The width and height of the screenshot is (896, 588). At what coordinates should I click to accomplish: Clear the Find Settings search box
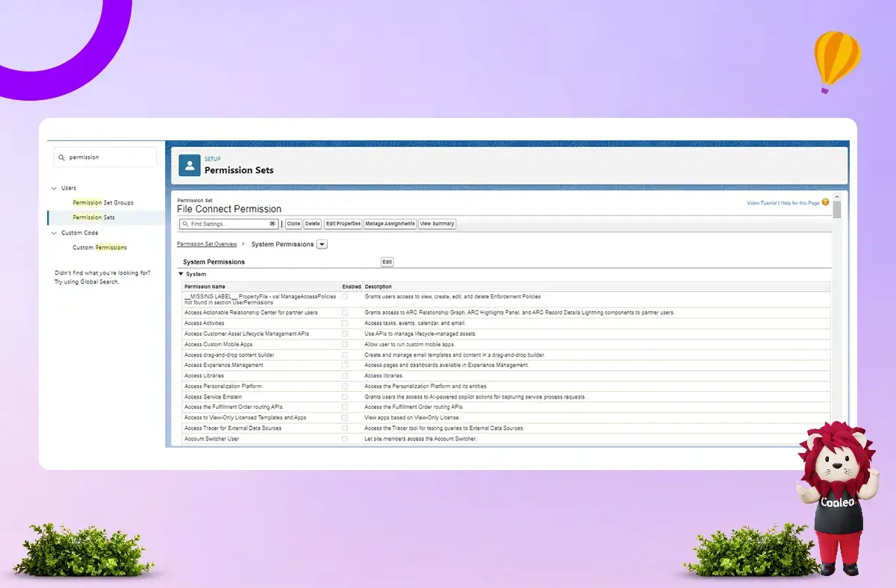[x=273, y=224]
